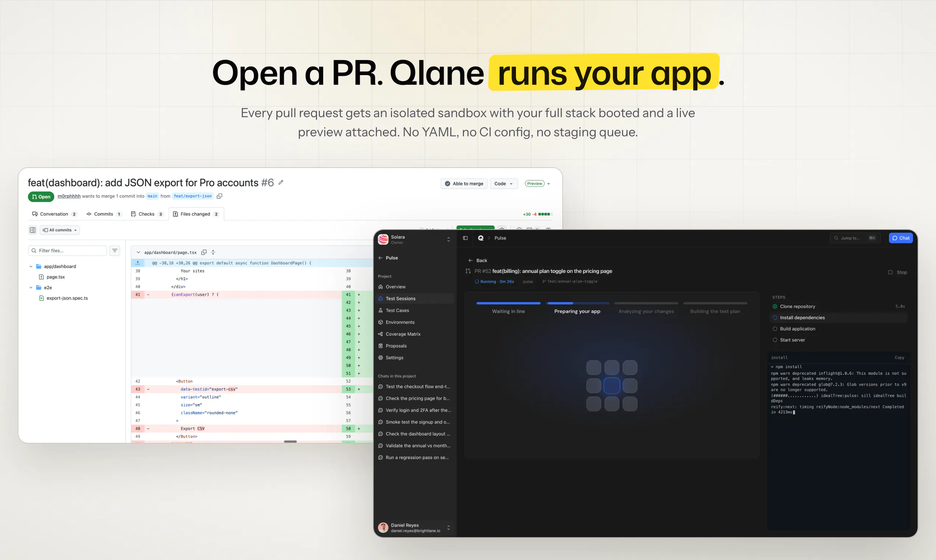
Task: Select page.tsx in the file tree
Action: (x=56, y=277)
